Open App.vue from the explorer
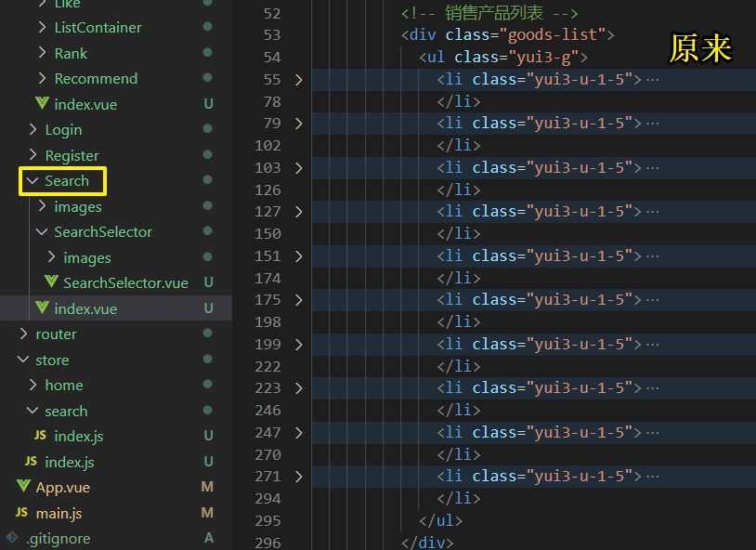The height and width of the screenshot is (550, 756). click(x=61, y=487)
